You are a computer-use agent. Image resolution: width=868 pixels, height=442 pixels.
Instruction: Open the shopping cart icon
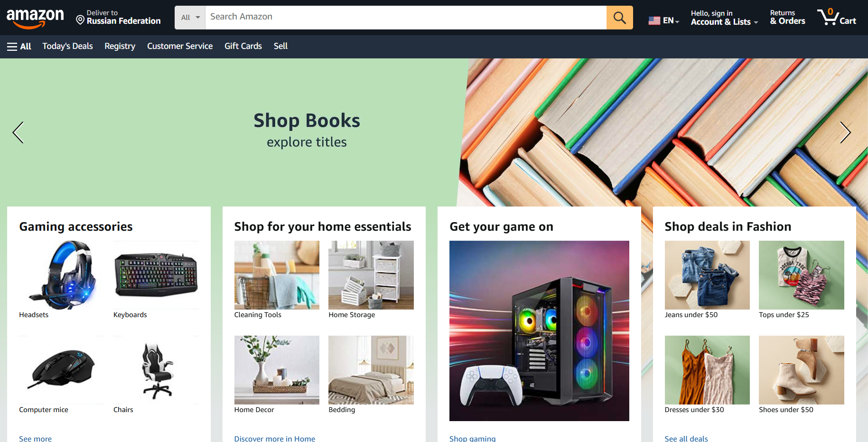[837, 18]
